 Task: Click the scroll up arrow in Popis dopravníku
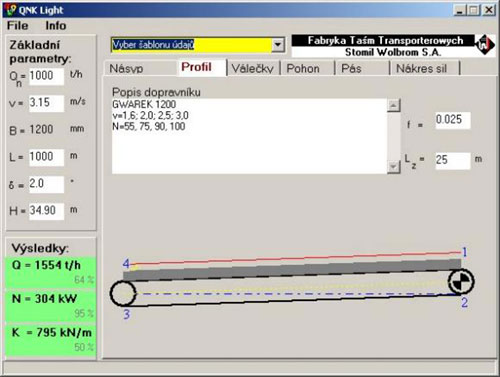pyautogui.click(x=394, y=106)
